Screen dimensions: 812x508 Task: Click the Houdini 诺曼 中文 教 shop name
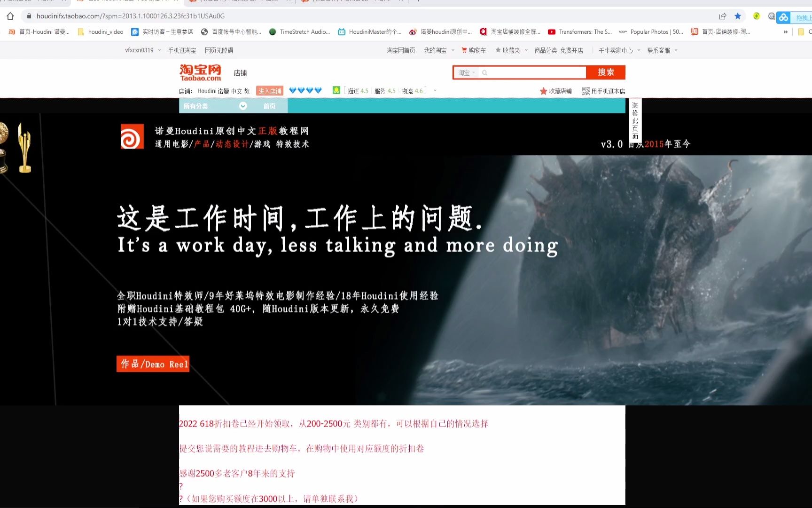pos(224,91)
